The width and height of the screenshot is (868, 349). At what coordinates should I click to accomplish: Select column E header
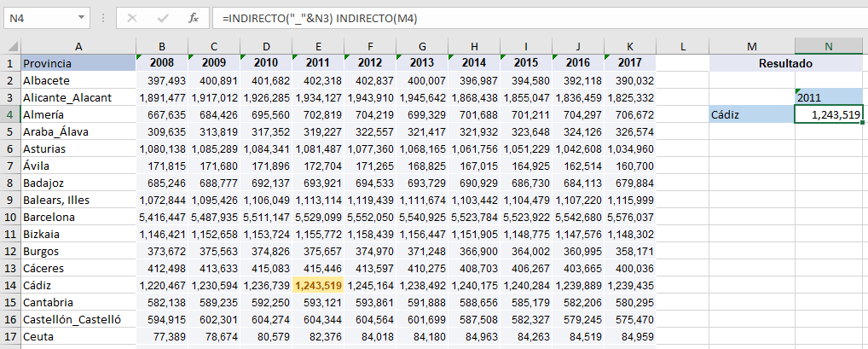(x=318, y=46)
